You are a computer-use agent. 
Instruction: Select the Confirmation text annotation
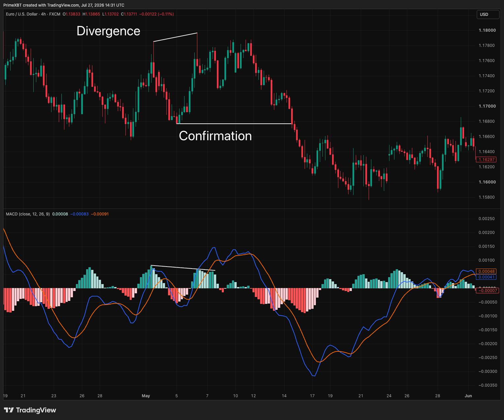pyautogui.click(x=215, y=136)
